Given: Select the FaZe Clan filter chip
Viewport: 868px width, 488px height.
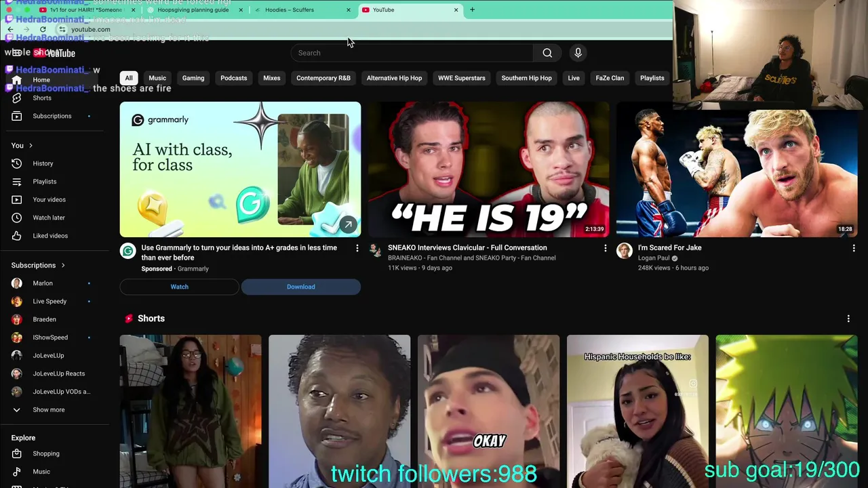Looking at the screenshot, I should click(610, 78).
